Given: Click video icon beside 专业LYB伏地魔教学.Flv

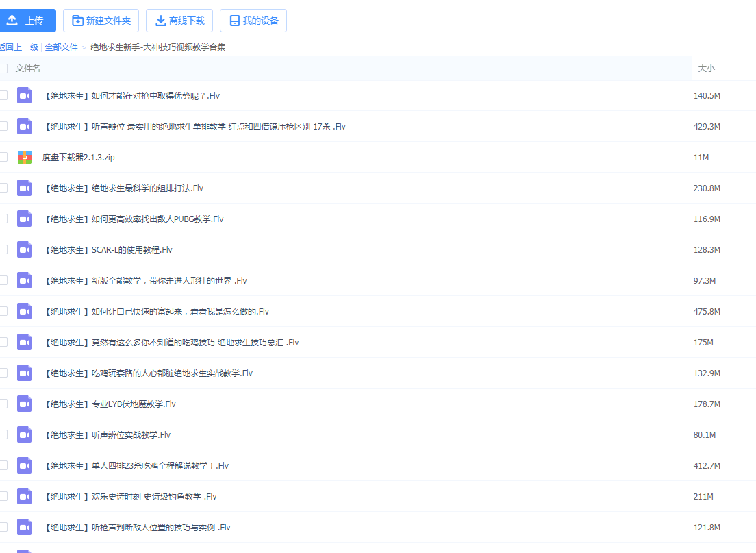Looking at the screenshot, I should pos(25,404).
